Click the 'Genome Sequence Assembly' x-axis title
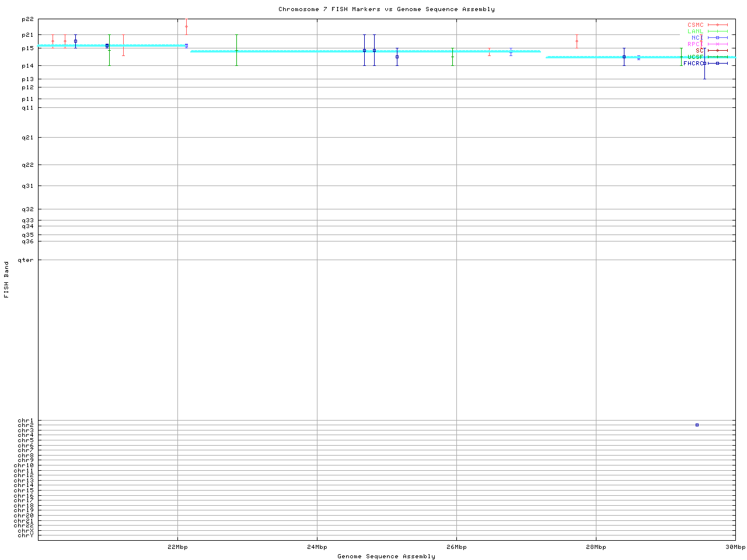The width and height of the screenshot is (747, 560). click(386, 556)
